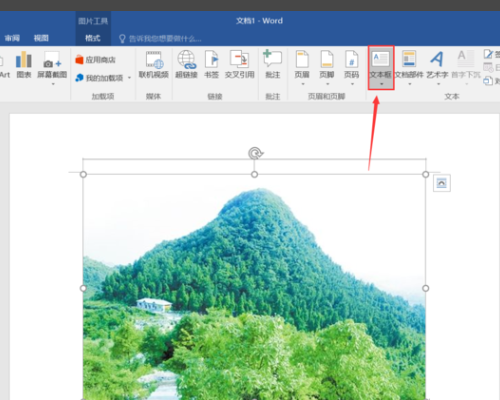Screen dimensions: 500x400
Task: Select the mountain picture in the document
Action: (x=254, y=287)
